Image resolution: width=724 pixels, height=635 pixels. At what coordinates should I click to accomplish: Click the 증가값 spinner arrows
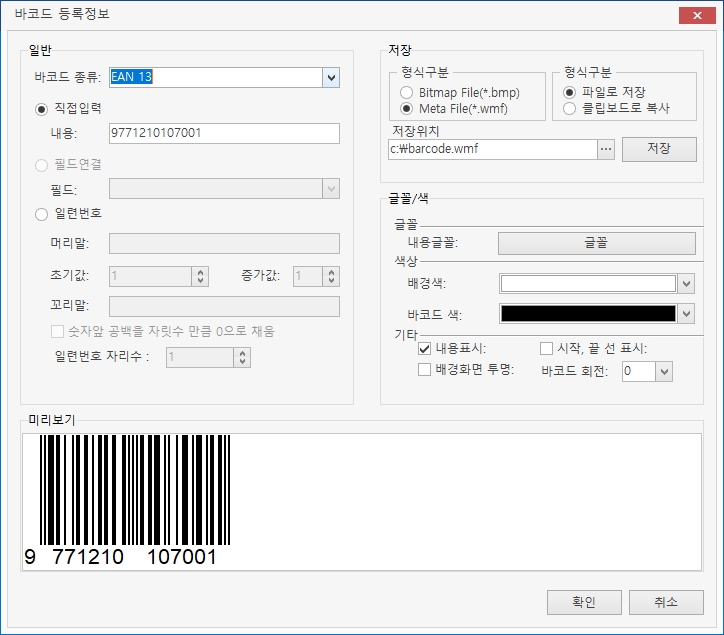[x=331, y=276]
